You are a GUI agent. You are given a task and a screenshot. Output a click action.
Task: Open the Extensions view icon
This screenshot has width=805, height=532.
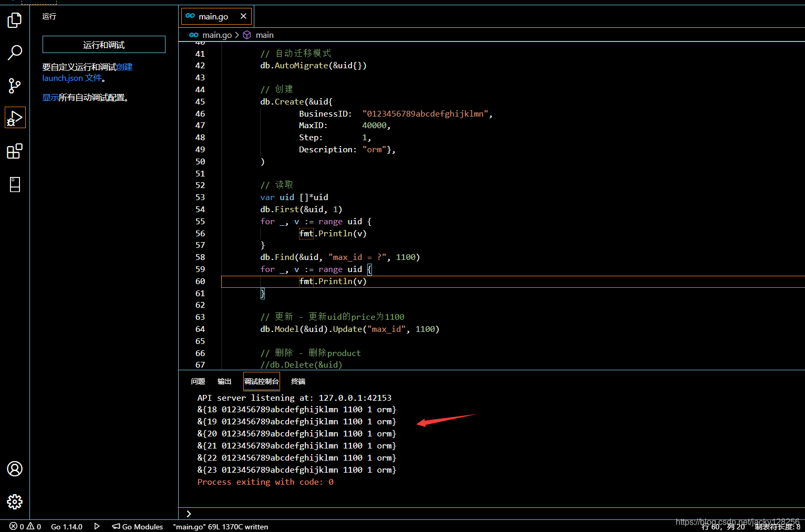(x=15, y=151)
